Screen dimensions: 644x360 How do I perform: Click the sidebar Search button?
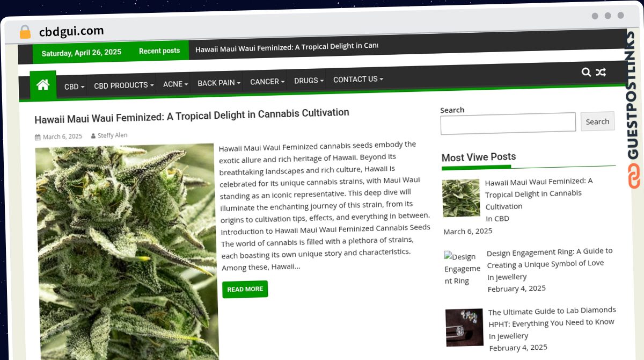597,121
